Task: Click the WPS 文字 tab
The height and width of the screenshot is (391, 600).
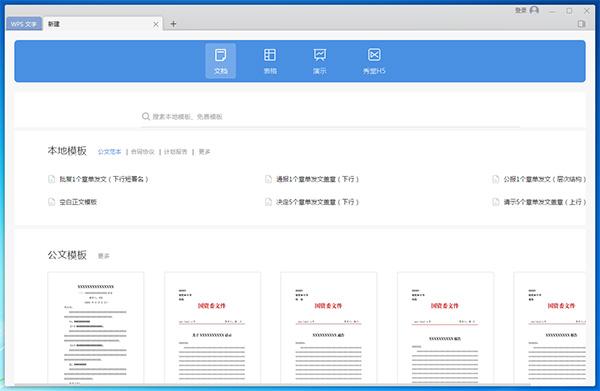Action: point(24,24)
